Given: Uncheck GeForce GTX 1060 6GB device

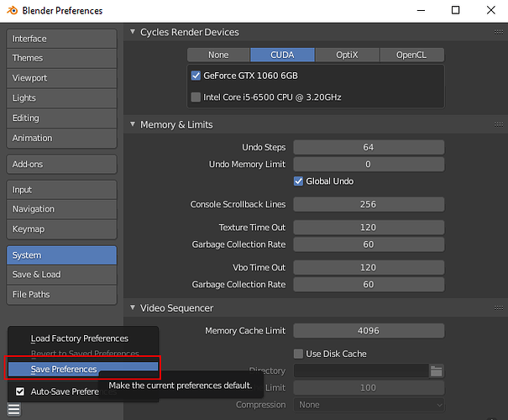Looking at the screenshot, I should point(196,76).
